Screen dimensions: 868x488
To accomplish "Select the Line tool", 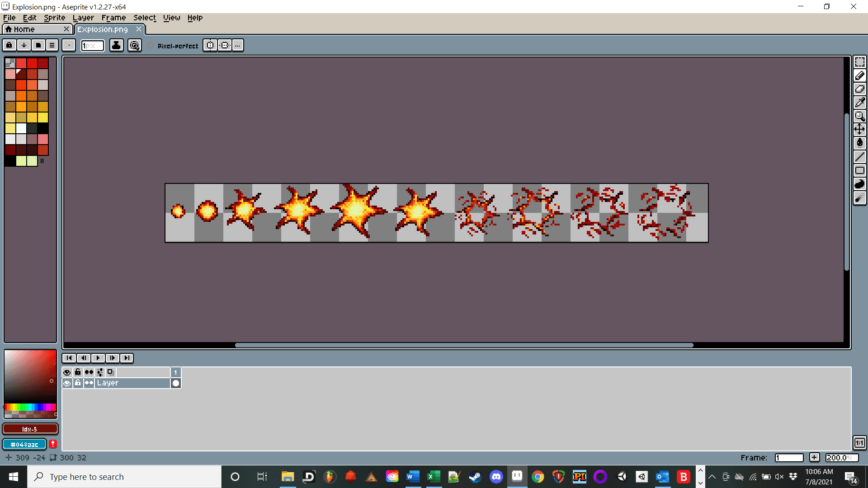I will 859,157.
